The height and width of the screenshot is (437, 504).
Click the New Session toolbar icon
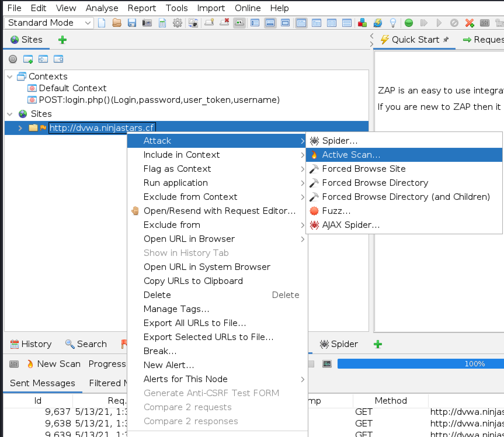(x=102, y=23)
